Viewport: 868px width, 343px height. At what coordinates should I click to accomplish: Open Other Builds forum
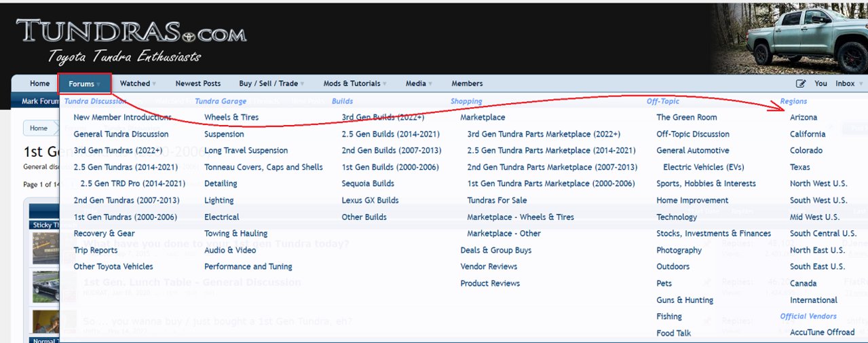[364, 217]
